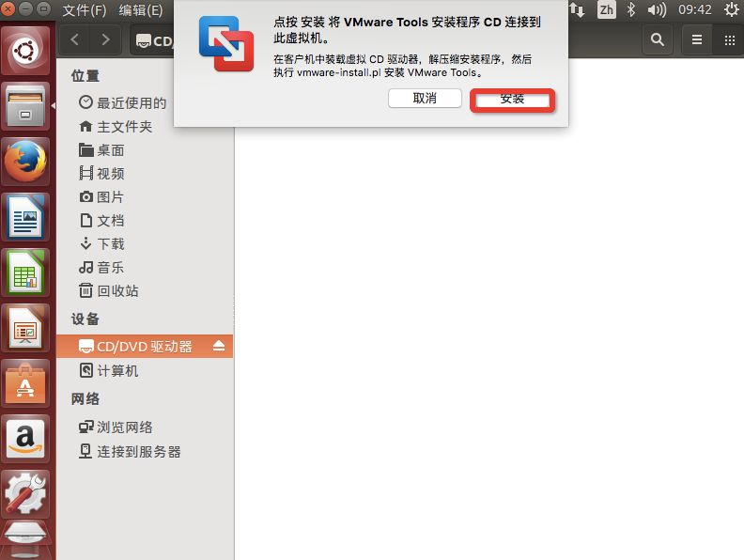Open system power gear menu
The image size is (744, 560).
[732, 10]
